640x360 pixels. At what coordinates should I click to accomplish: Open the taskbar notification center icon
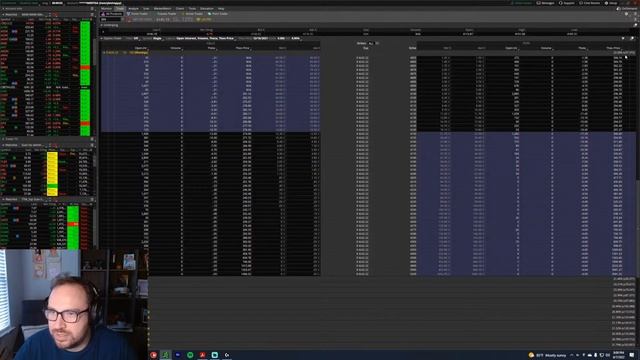click(x=632, y=356)
